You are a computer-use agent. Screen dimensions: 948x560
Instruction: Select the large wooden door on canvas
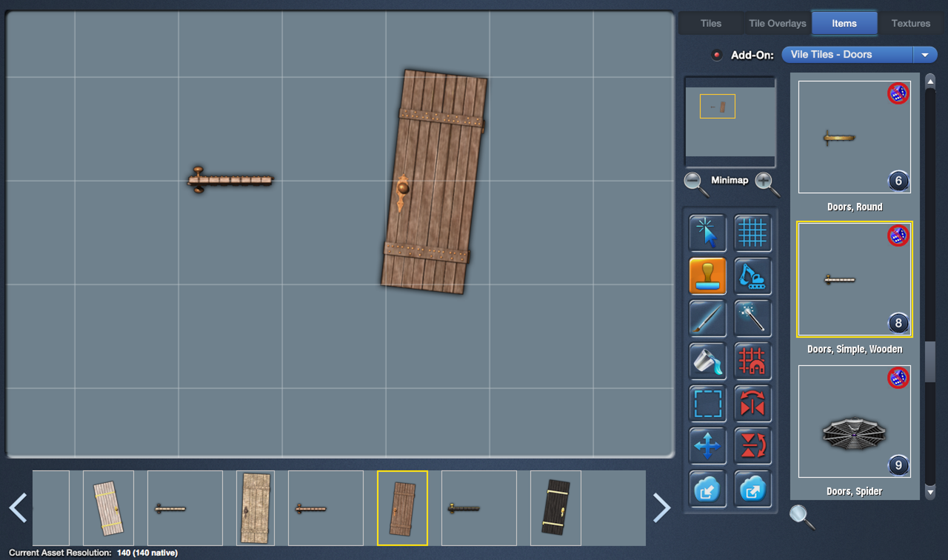[434, 182]
